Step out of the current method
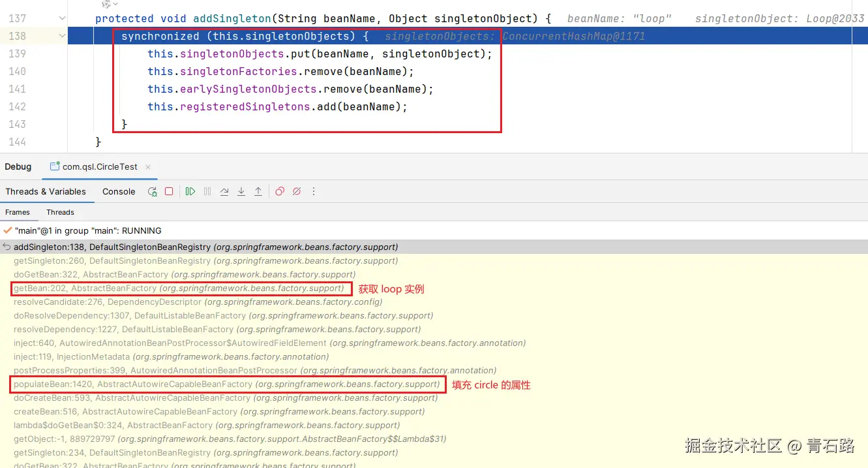868x468 pixels. (x=258, y=191)
